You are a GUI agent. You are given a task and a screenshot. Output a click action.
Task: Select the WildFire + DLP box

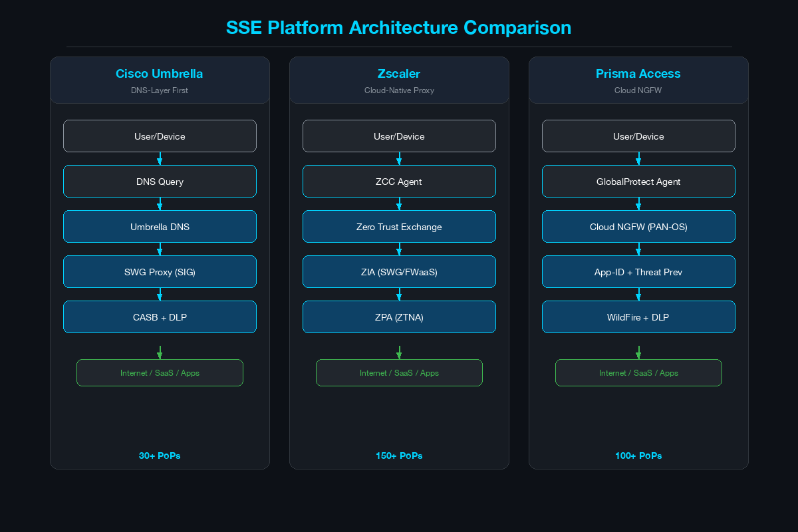(x=638, y=317)
